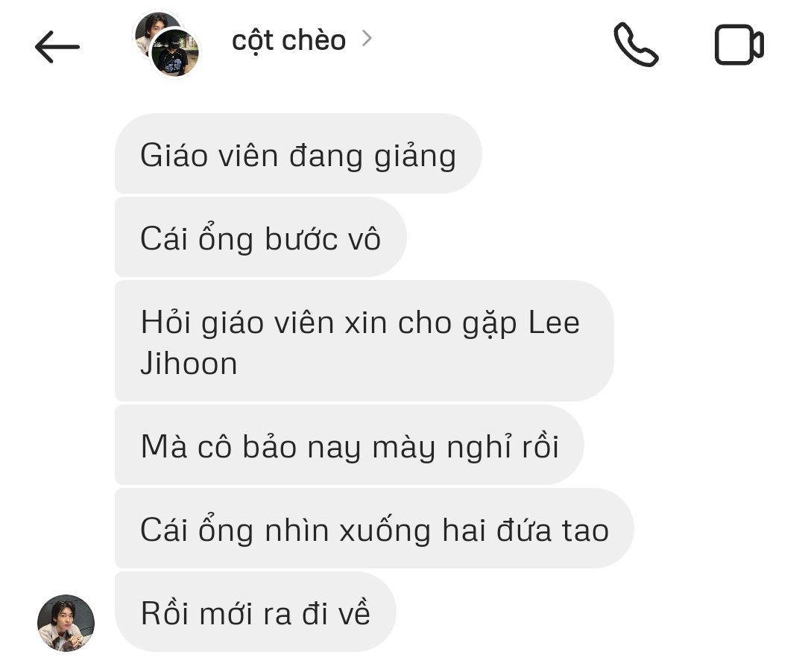Select message 'Cái ổng bước vô'

pyautogui.click(x=261, y=237)
